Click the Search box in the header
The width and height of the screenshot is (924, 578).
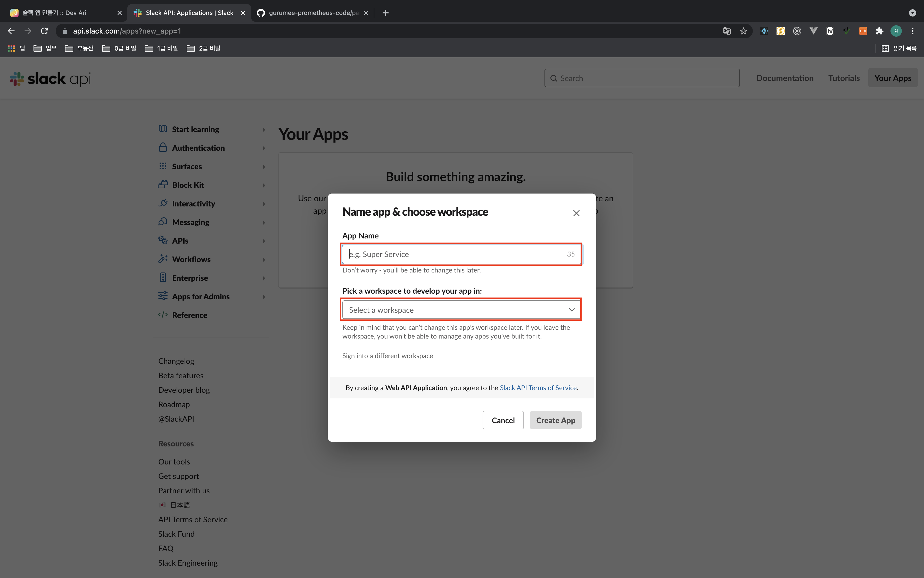coord(642,78)
